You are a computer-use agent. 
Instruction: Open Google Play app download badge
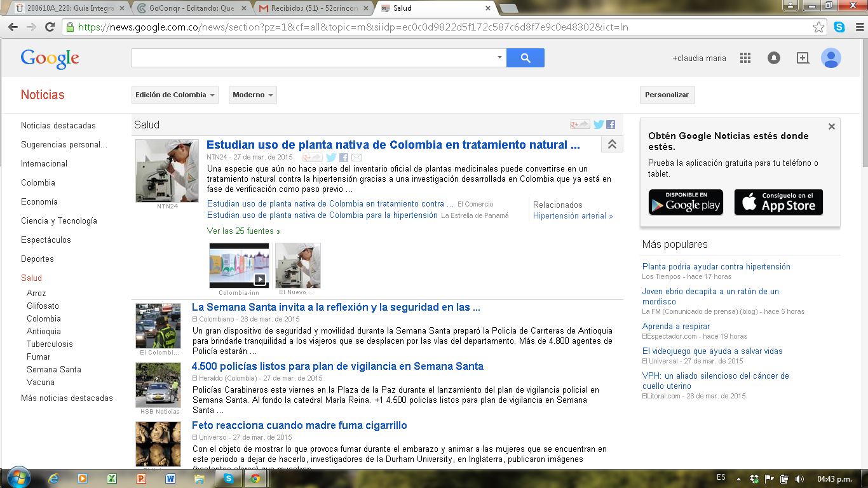pos(686,202)
